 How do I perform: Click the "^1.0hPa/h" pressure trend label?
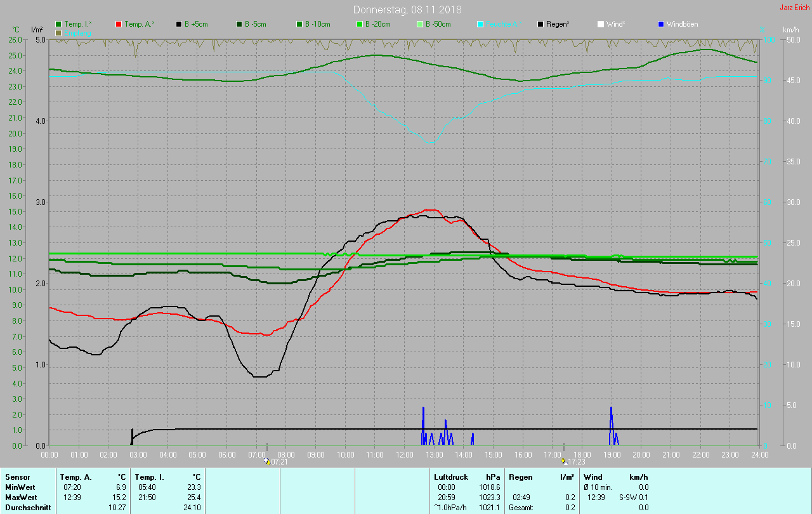tap(452, 507)
